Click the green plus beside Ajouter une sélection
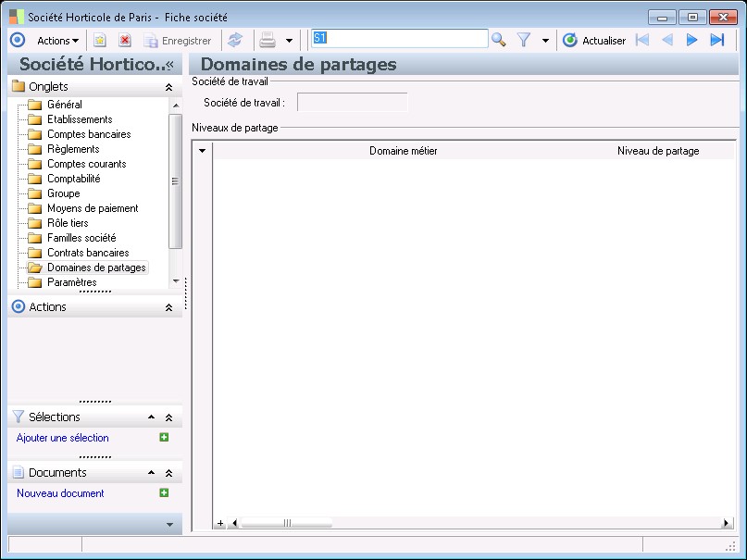 (x=165, y=438)
